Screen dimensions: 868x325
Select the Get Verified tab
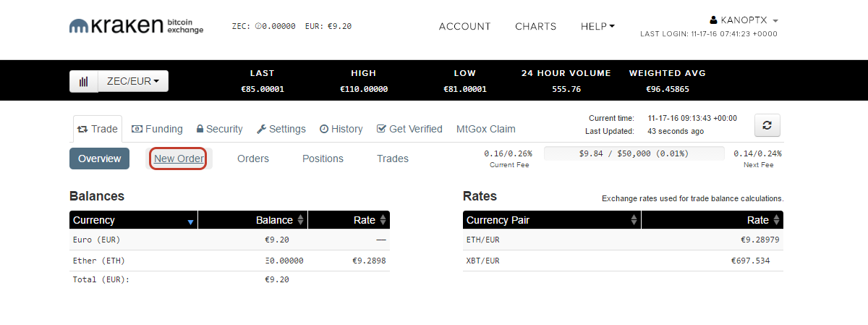409,129
